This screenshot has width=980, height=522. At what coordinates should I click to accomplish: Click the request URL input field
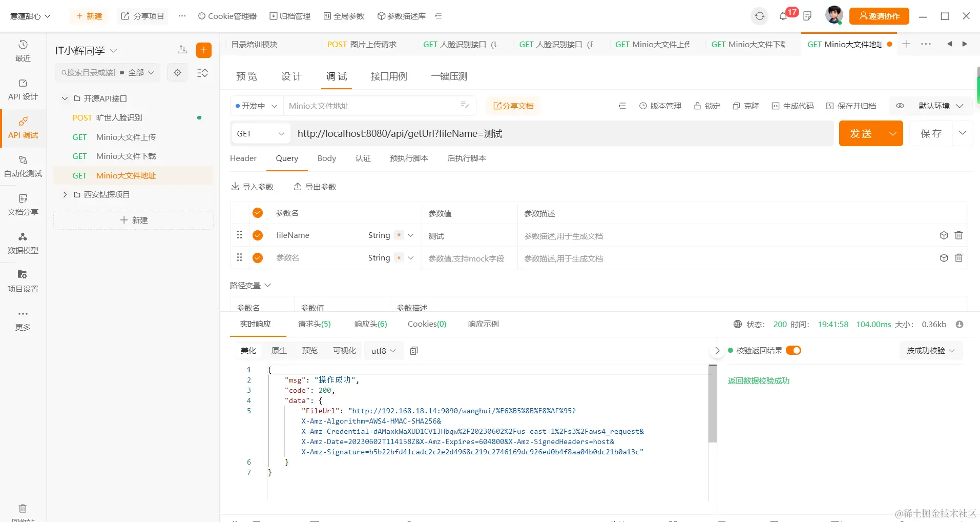(x=562, y=134)
